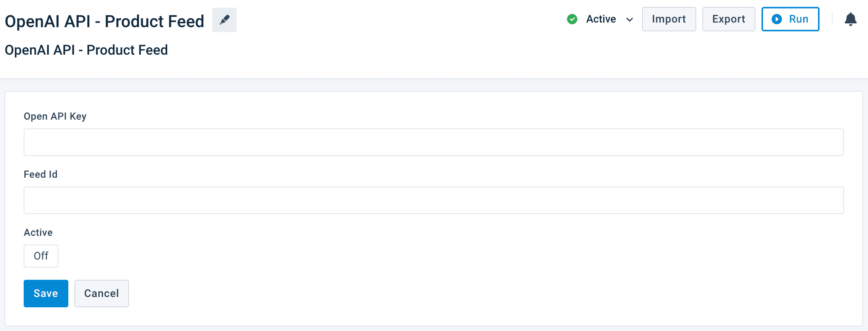Click the "Open API Key" field label
This screenshot has width=868, height=331.
[x=55, y=116]
